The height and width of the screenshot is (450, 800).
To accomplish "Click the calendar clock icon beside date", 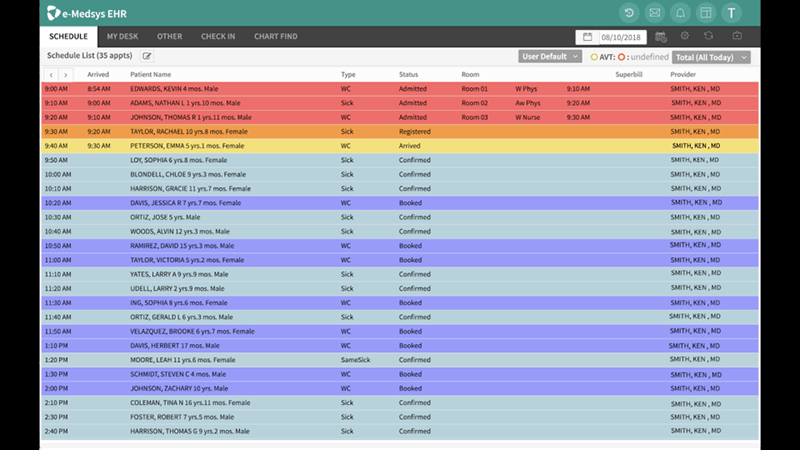I will 660,37.
